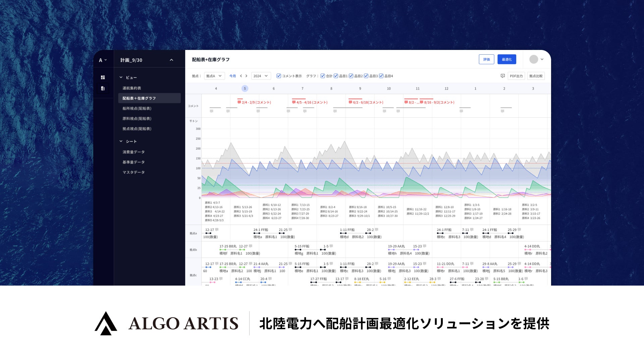
Task: Click the dashboard grid icon in sidebar
Action: [x=103, y=77]
